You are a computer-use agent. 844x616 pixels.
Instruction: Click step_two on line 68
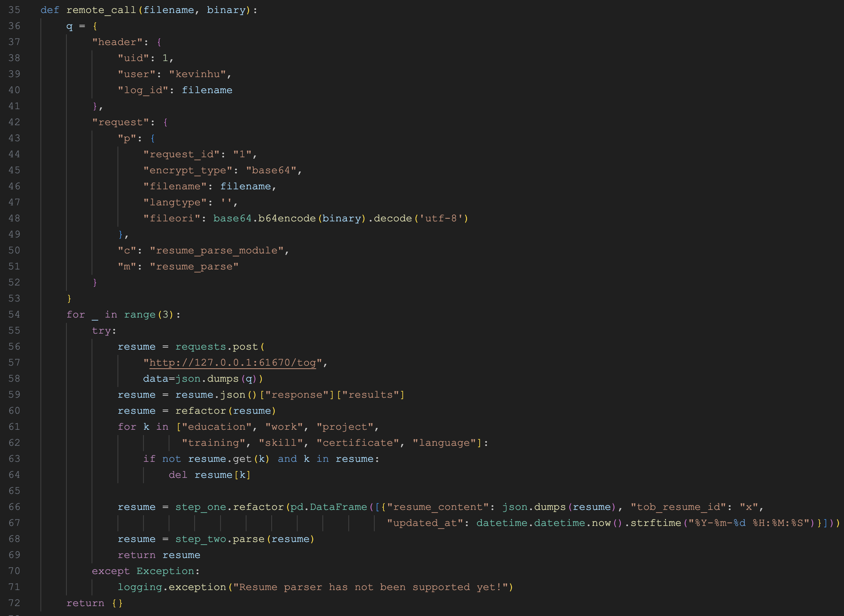pos(201,539)
